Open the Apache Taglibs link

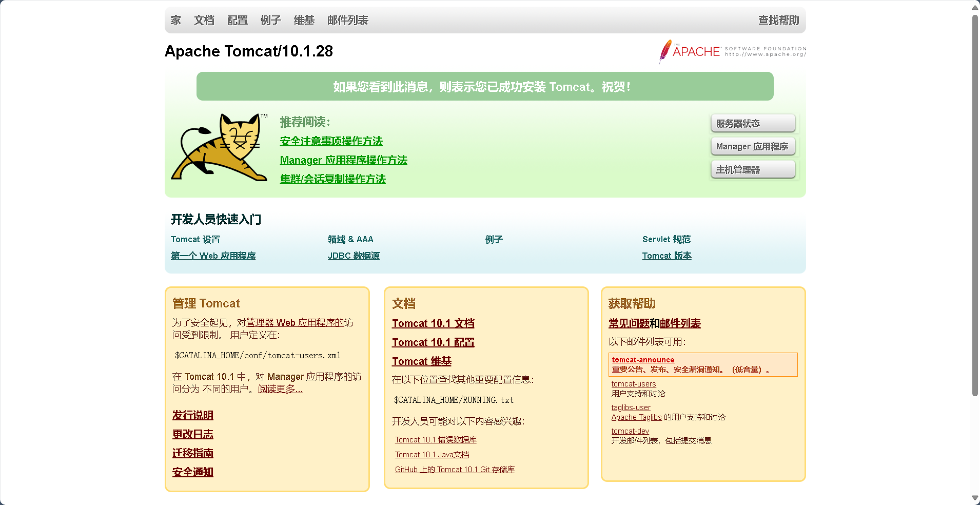click(x=636, y=417)
